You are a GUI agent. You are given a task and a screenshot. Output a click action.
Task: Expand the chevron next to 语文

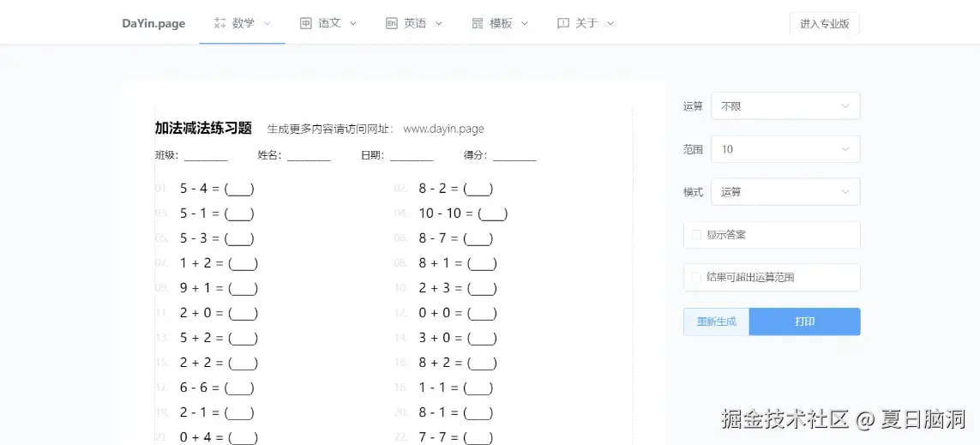pyautogui.click(x=352, y=23)
